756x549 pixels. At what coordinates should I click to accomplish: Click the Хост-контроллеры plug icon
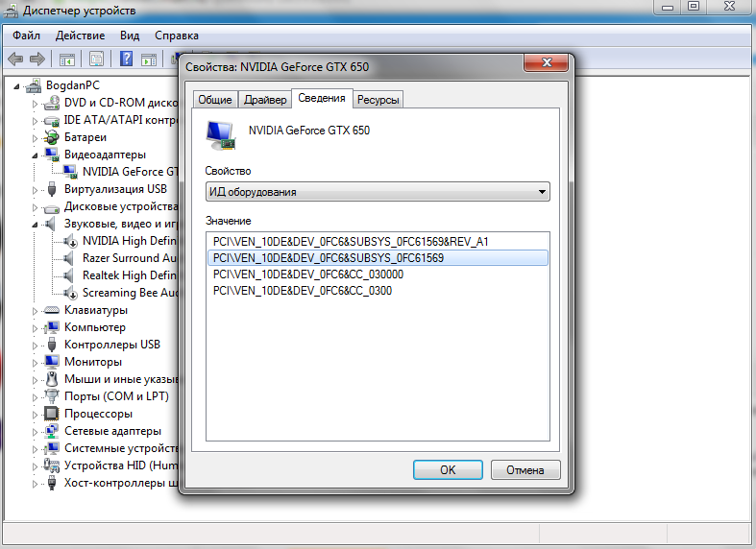click(x=52, y=483)
